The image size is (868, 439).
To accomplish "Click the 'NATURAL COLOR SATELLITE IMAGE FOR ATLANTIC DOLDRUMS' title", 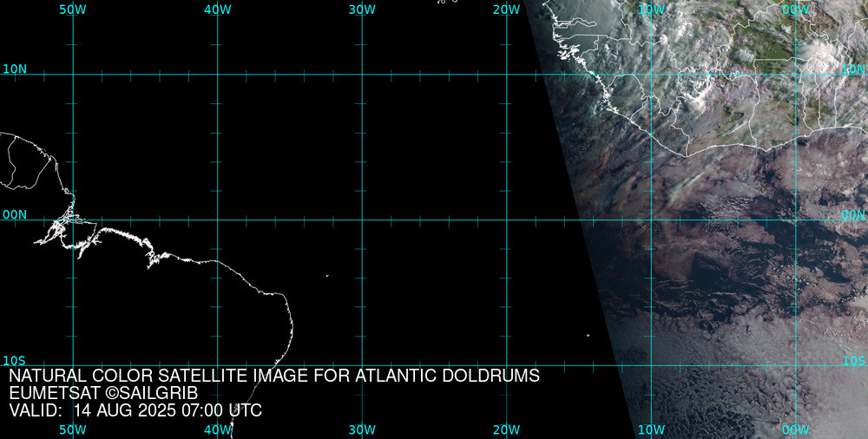I will click(274, 376).
